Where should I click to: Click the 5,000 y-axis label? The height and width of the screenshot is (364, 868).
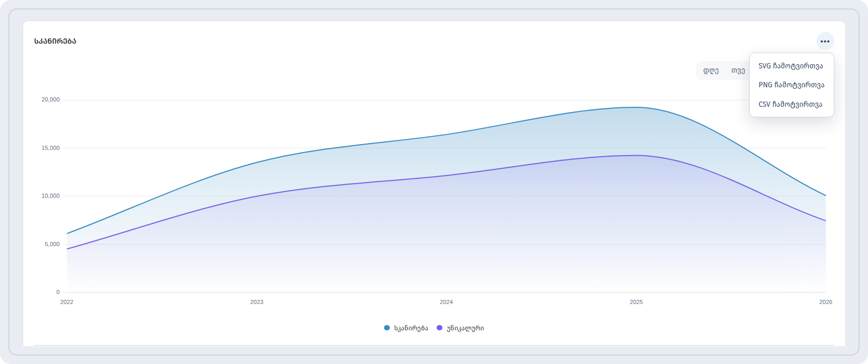(x=52, y=244)
